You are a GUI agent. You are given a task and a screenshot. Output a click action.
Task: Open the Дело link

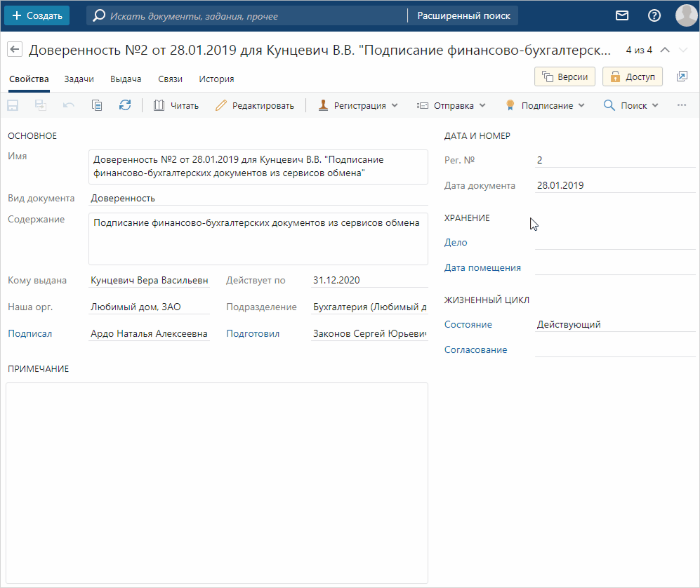456,242
